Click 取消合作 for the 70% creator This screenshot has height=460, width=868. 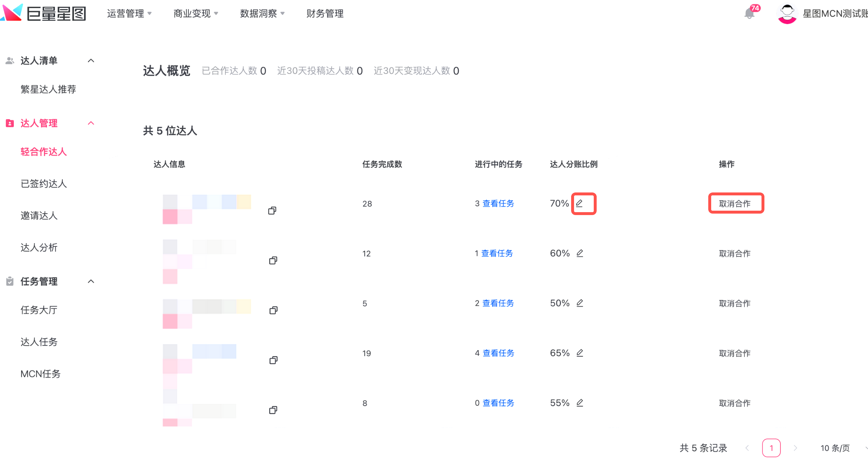(x=735, y=204)
